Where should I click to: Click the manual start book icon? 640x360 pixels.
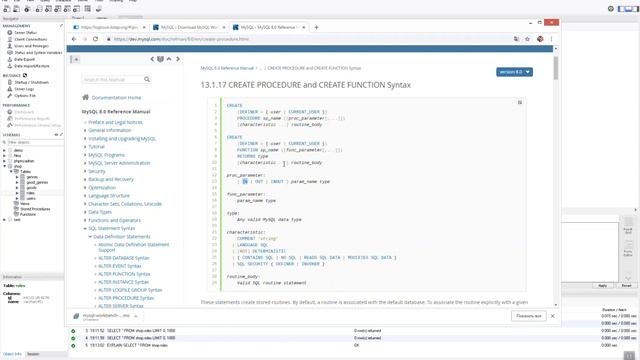[160, 59]
